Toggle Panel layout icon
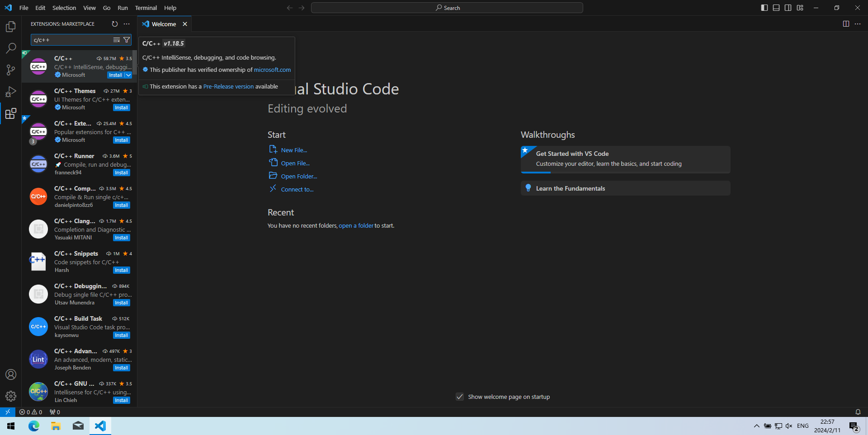The height and width of the screenshot is (435, 868). pos(776,8)
